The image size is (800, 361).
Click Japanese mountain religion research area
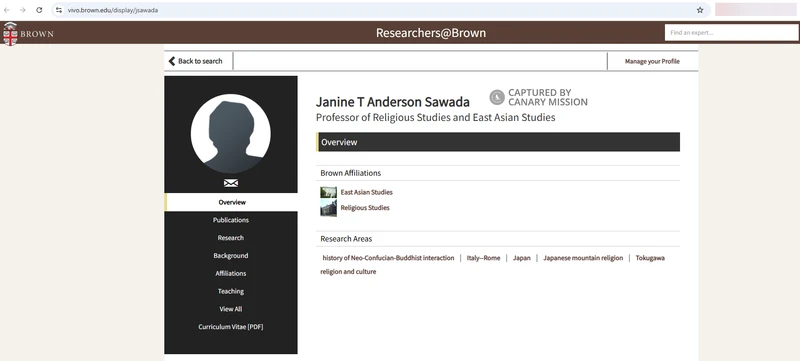click(x=583, y=258)
